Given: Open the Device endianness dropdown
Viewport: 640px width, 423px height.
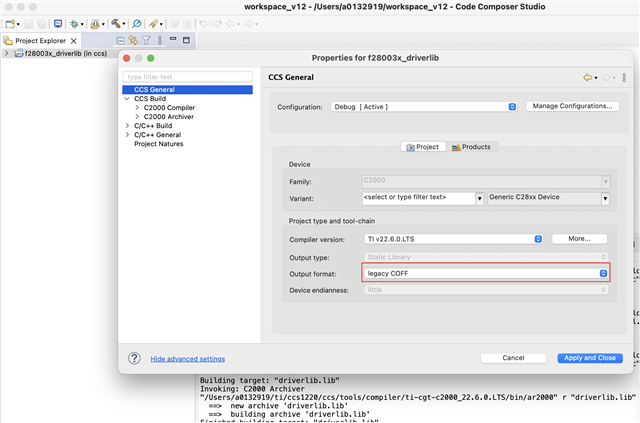Looking at the screenshot, I should coord(486,290).
